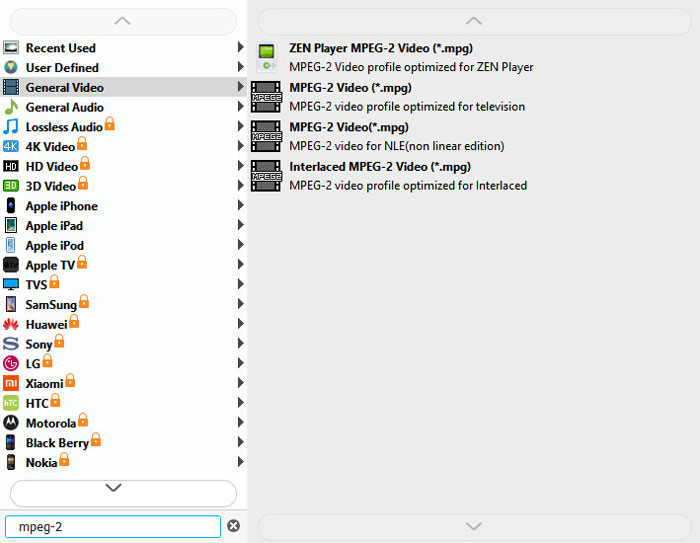
Task: Expand the TVS submenu arrow
Action: click(x=240, y=284)
